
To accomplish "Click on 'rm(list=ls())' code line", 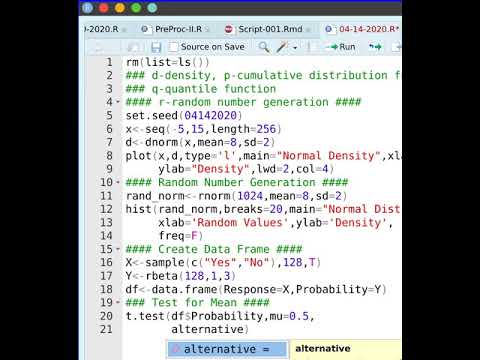I will [x=167, y=62].
